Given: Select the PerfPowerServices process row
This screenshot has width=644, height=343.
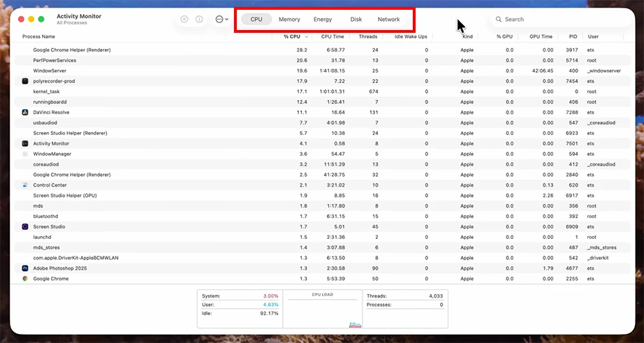Looking at the screenshot, I should point(323,60).
